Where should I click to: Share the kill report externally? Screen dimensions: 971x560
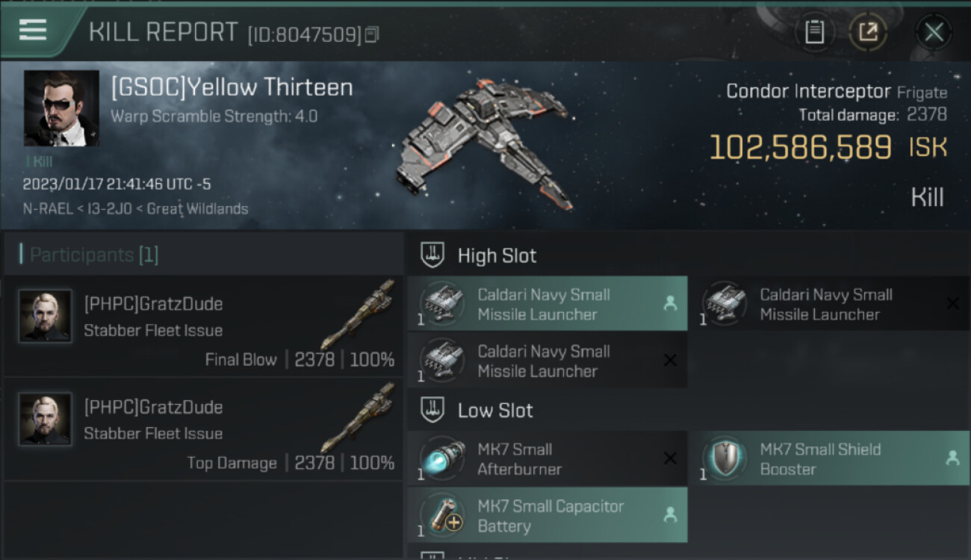point(867,32)
